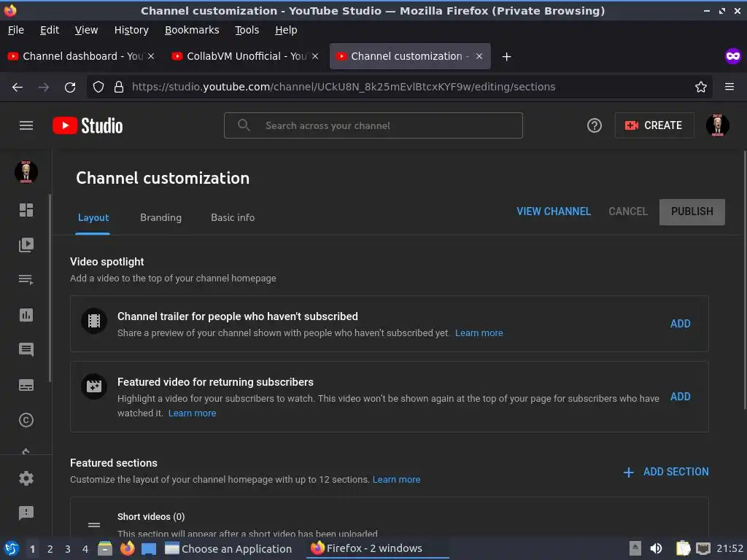Viewport: 747px width, 560px height.
Task: Open the Firefox application menu
Action: tap(729, 87)
